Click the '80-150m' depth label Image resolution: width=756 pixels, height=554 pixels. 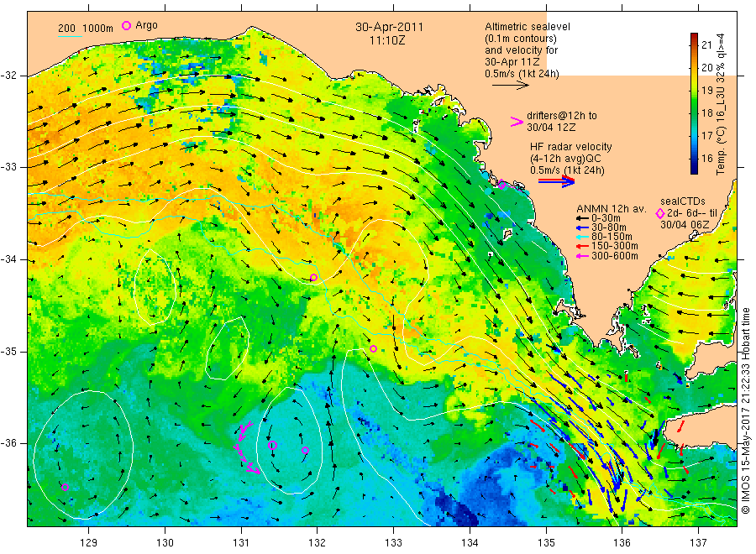tap(612, 237)
